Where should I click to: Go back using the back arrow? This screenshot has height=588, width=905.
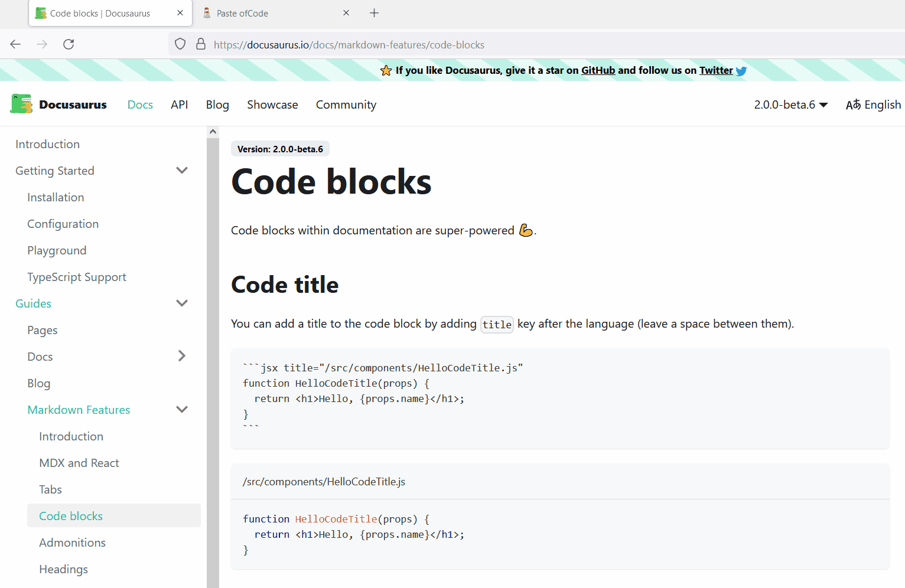15,44
